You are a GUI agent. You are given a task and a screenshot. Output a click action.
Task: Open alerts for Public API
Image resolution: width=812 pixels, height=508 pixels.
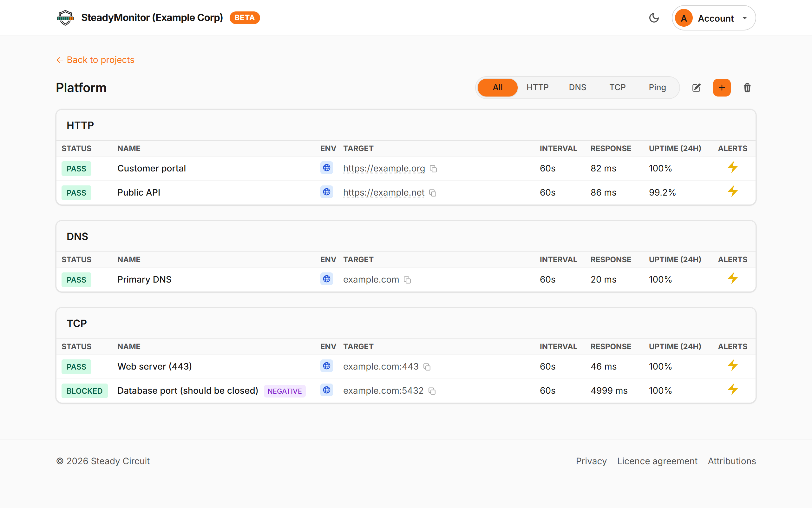(x=732, y=191)
